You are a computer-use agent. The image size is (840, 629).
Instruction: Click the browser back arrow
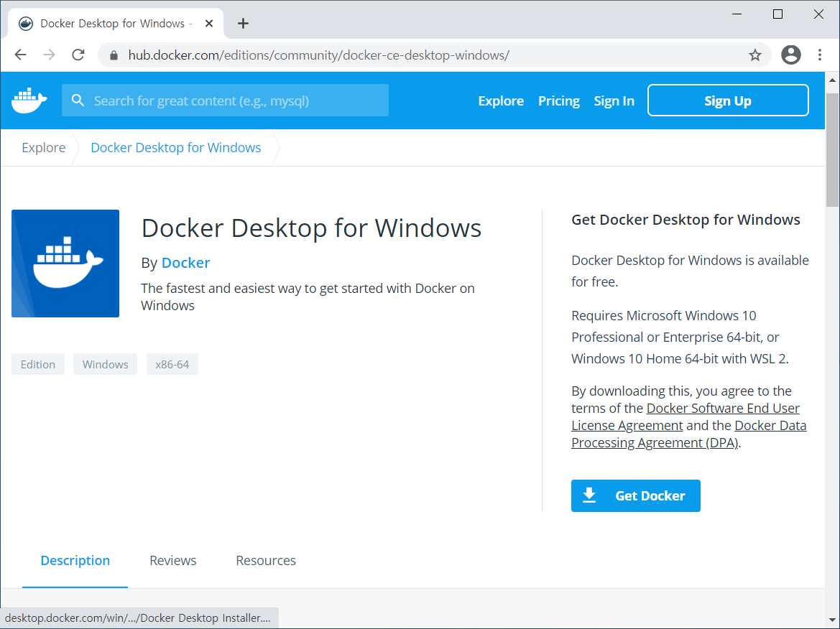[x=20, y=55]
